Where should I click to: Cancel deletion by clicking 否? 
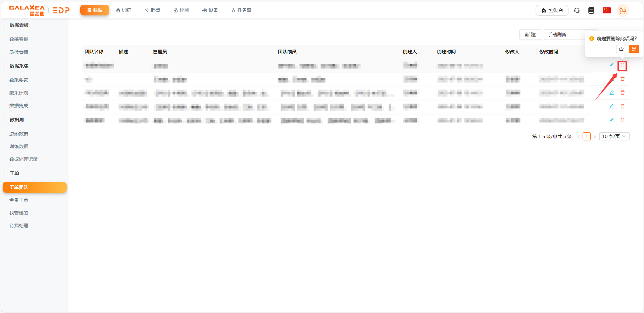point(621,49)
